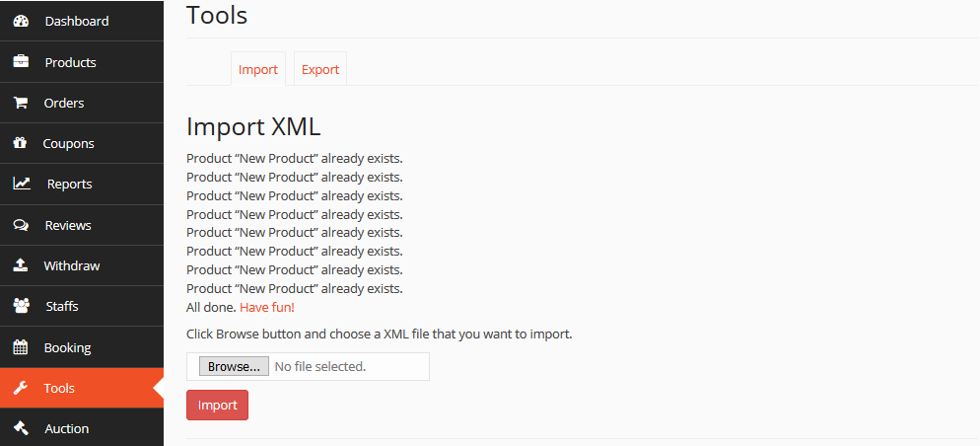980x446 pixels.
Task: Click the Auction gavel icon
Action: pyautogui.click(x=21, y=428)
